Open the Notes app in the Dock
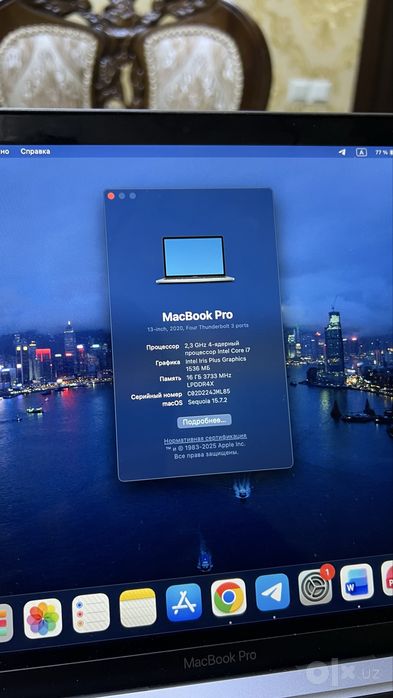393x698 pixels. pos(138,608)
